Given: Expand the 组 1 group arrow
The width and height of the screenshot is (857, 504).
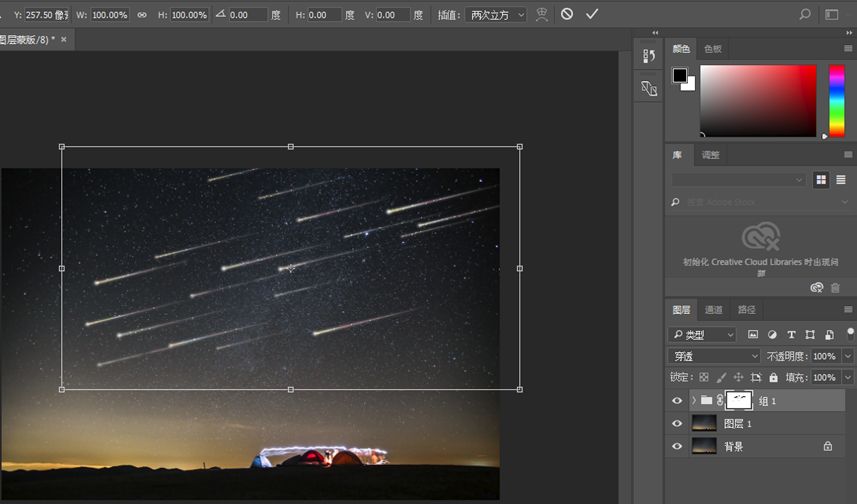Looking at the screenshot, I should coord(694,401).
